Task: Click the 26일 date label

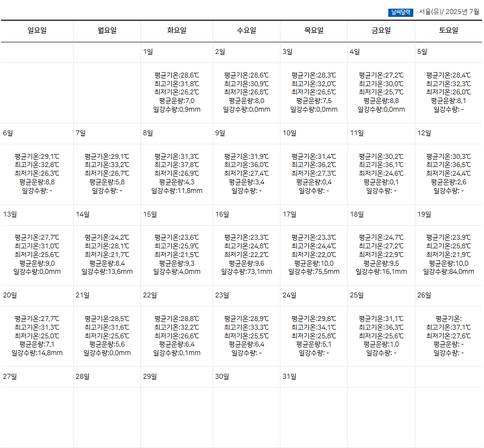Action: click(424, 295)
